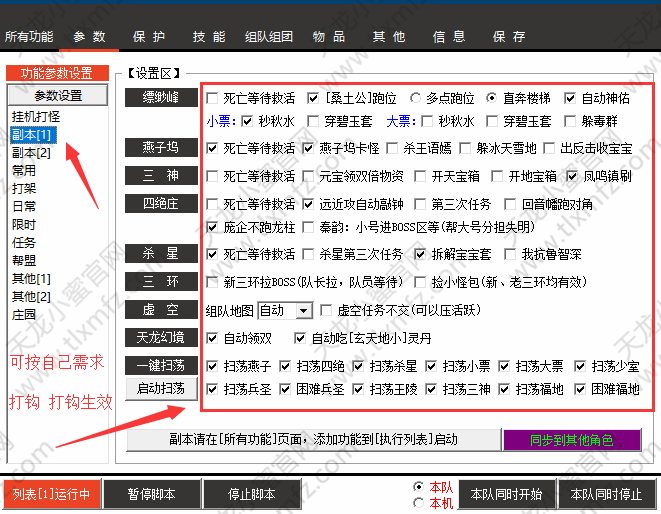Open the 其他 tab
Viewport: 661px width, 514px height.
(x=389, y=37)
